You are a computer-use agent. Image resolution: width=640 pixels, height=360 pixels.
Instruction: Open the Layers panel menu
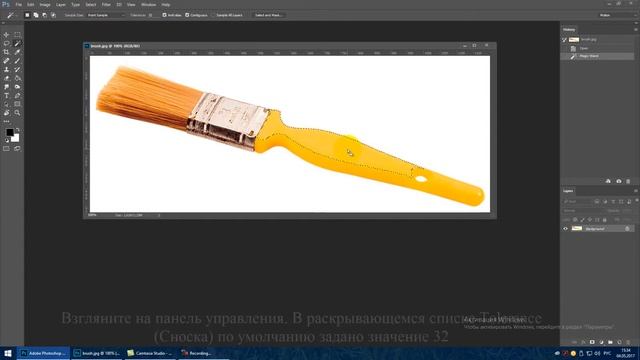pyautogui.click(x=636, y=191)
